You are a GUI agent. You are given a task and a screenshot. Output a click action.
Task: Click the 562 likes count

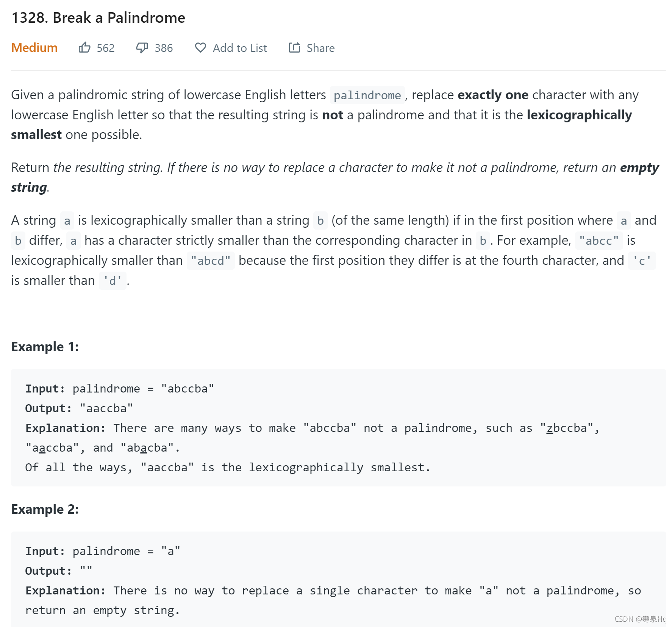pyautogui.click(x=105, y=48)
